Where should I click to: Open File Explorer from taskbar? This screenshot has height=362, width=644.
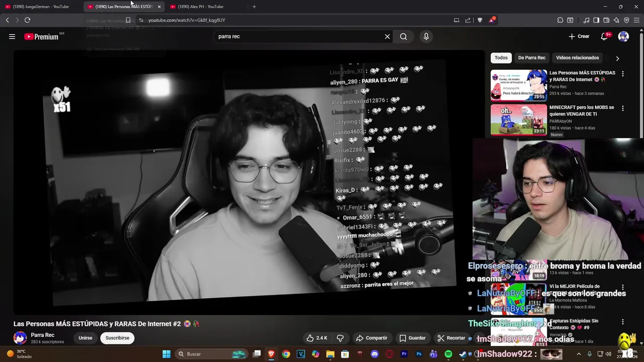pyautogui.click(x=330, y=354)
